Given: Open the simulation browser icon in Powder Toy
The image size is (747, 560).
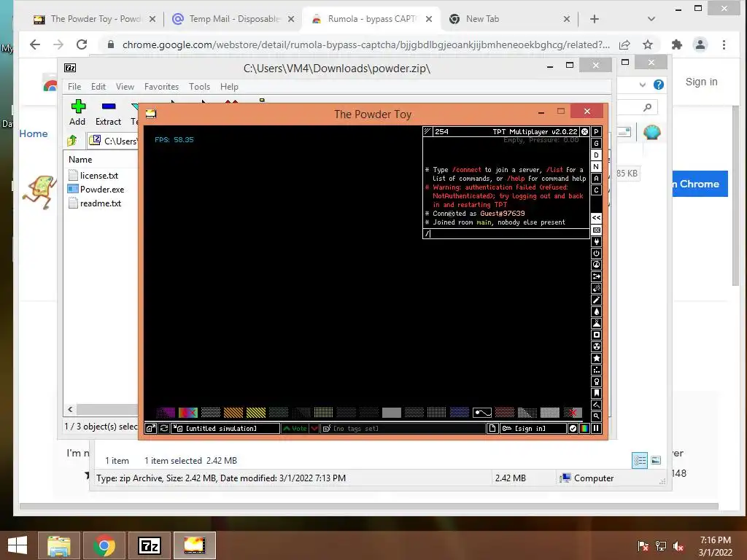Looking at the screenshot, I should pos(150,429).
